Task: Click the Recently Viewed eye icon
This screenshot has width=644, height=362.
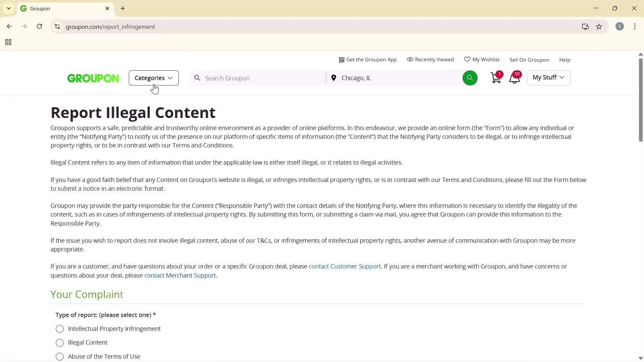Action: coord(410,59)
